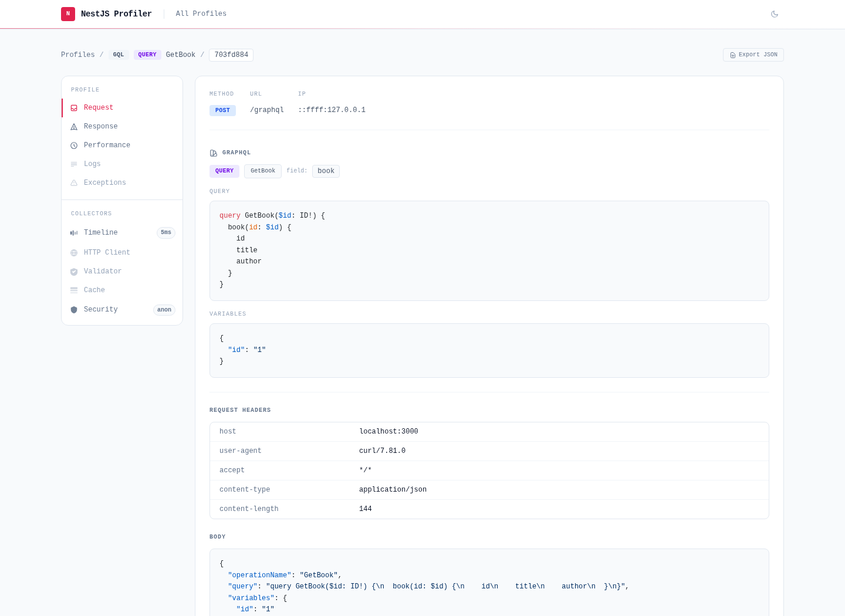Click the GetBook operation name chip
Screen dimensions: 845x616
[263, 171]
